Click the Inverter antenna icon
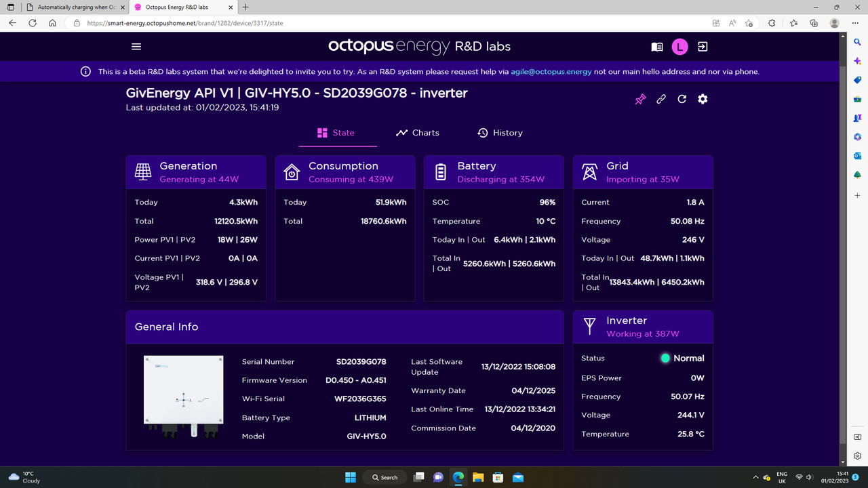The height and width of the screenshot is (488, 868). pos(590,327)
